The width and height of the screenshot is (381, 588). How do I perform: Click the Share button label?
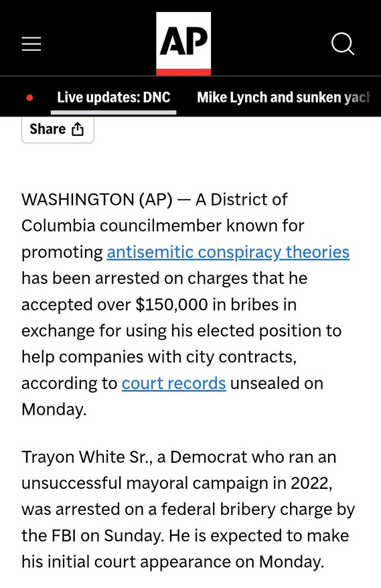pos(48,129)
